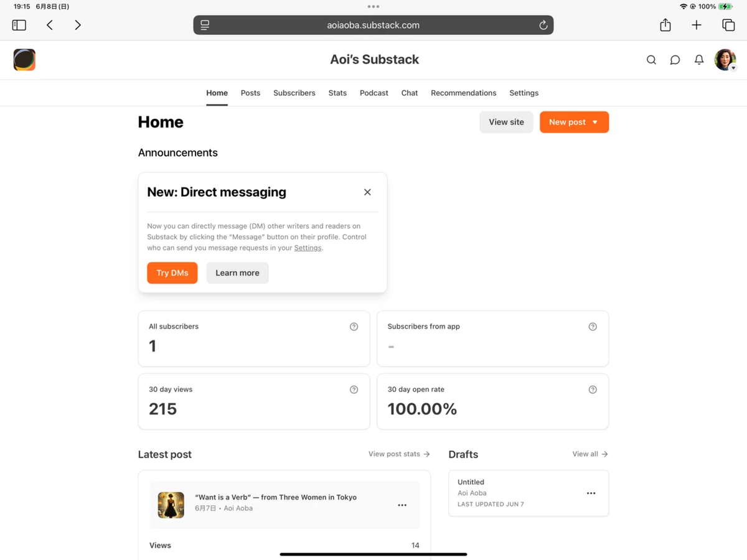This screenshot has height=560, width=747.
Task: Click the Learn more button
Action: click(x=237, y=273)
